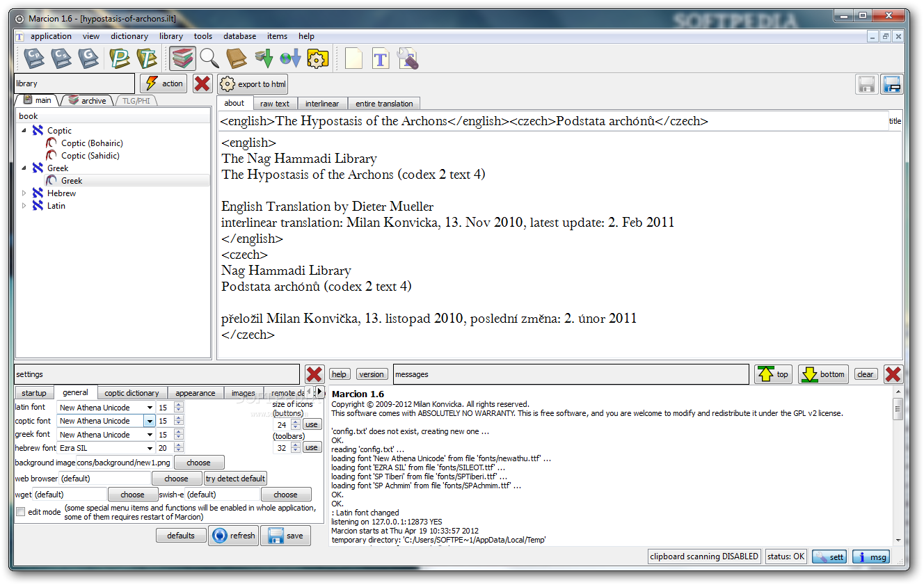Open the latin font dropdown

(x=149, y=408)
